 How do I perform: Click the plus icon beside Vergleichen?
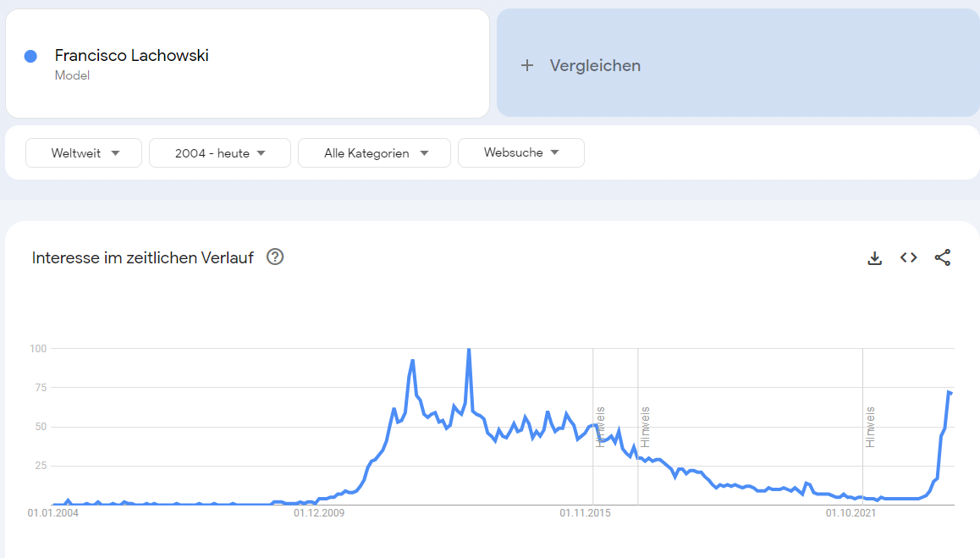point(527,65)
